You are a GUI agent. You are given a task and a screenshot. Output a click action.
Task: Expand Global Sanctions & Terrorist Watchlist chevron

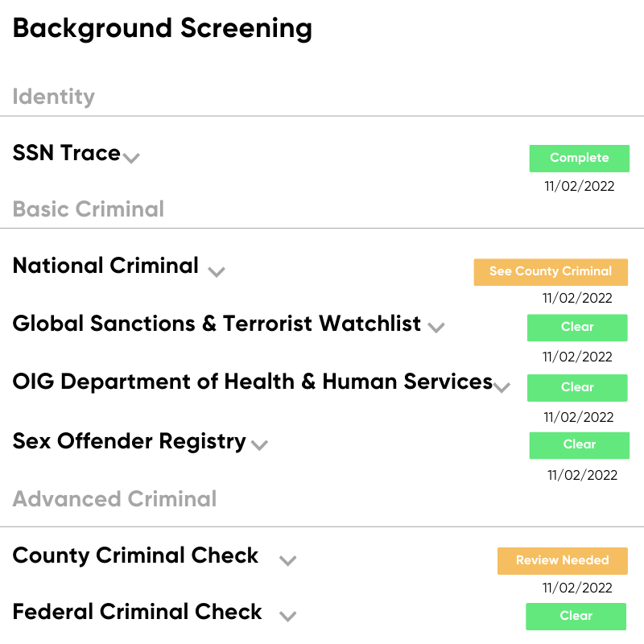pos(436,328)
